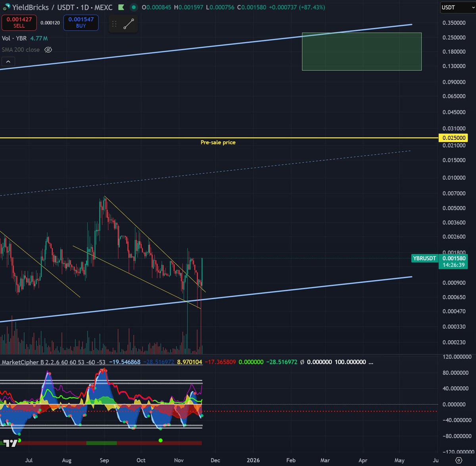476x466 pixels.
Task: Click the −19.546868 MarketCipher value
Action: coord(125,362)
